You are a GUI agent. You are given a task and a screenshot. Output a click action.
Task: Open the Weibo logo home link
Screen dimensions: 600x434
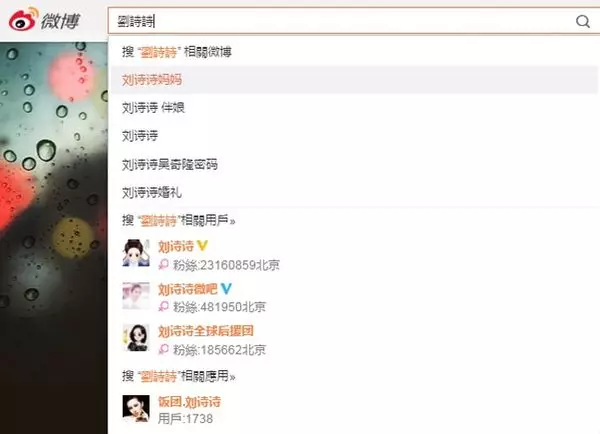[44, 20]
